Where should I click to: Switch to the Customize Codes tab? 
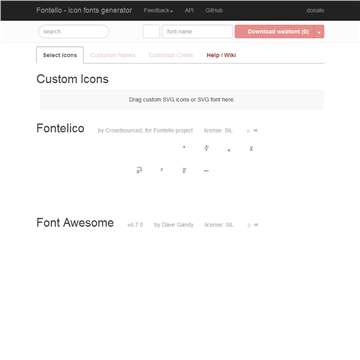pos(171,55)
